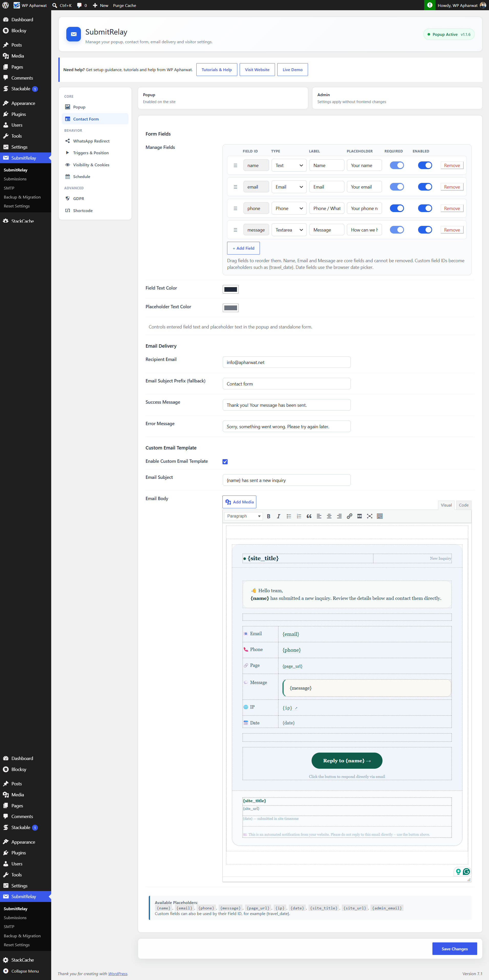Align text center in editor toolbar
Screen dimensions: 489x980
(x=329, y=516)
